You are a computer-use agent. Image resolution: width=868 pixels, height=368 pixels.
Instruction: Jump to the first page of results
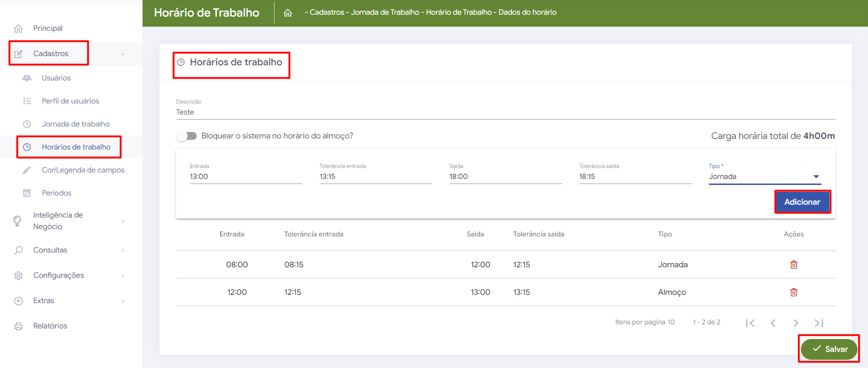(750, 323)
